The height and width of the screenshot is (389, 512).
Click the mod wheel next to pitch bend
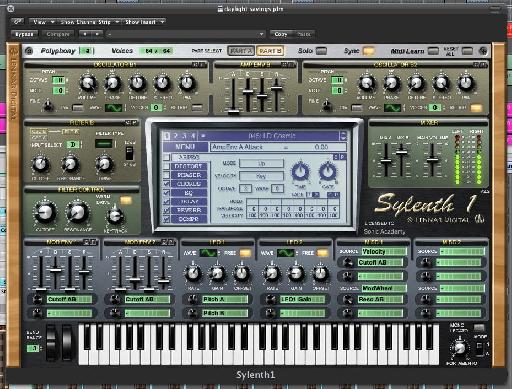point(67,342)
